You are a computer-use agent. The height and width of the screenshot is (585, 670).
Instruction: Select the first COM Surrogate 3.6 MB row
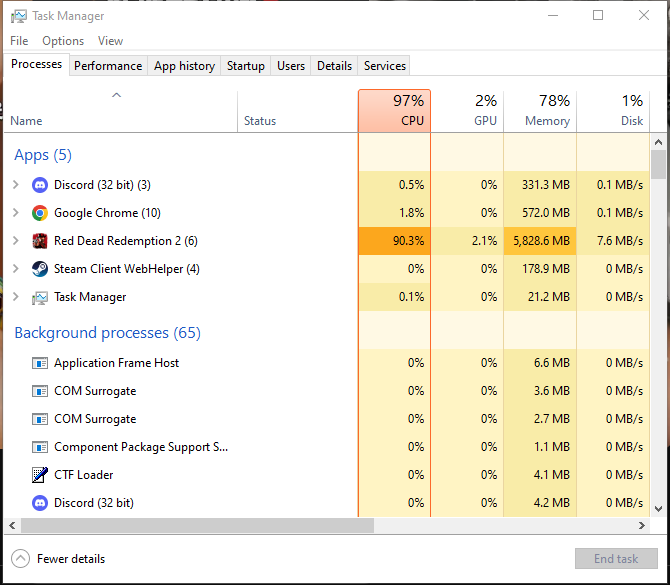(x=327, y=391)
